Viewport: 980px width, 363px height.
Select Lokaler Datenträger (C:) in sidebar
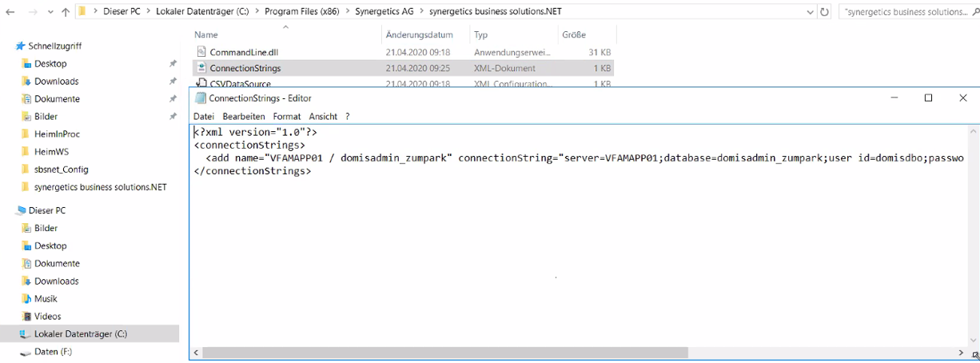[x=81, y=334]
